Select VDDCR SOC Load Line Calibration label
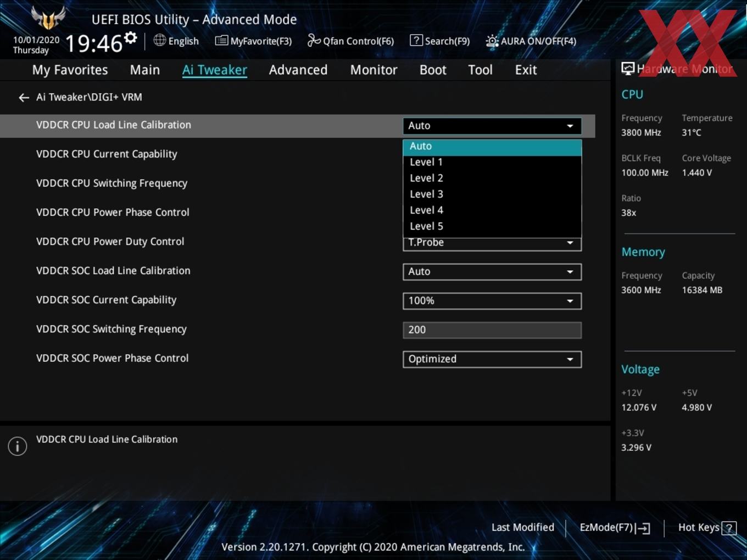This screenshot has height=560, width=747. pyautogui.click(x=113, y=271)
